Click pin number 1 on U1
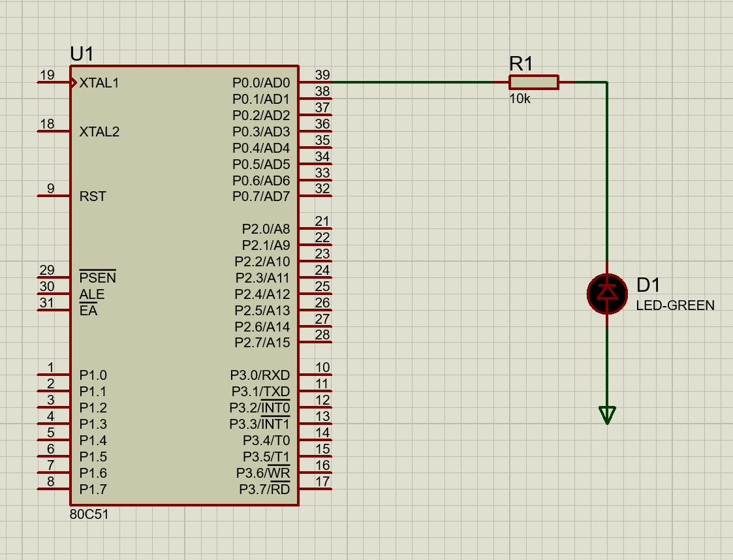 click(50, 367)
